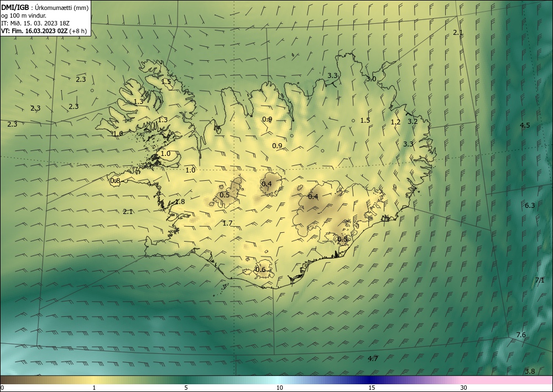Click the '1' label on the color scale
Image resolution: width=553 pixels, height=392 pixels.
click(x=94, y=388)
